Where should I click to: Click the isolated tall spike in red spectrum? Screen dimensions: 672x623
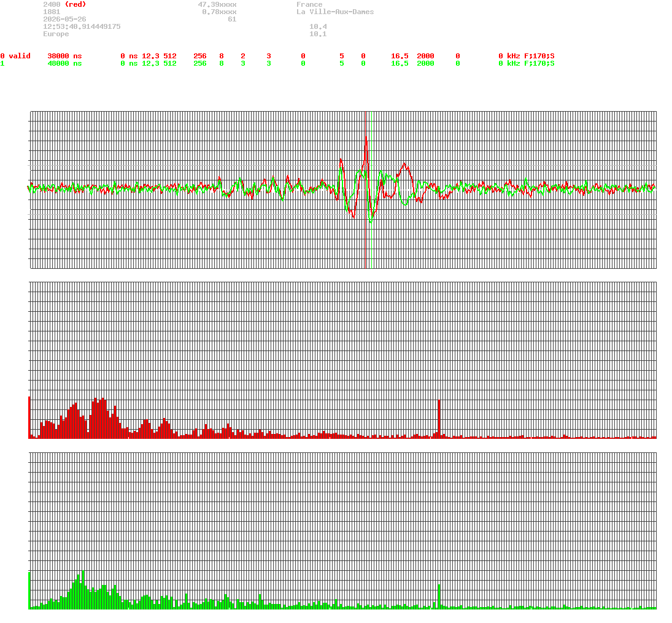tap(439, 419)
